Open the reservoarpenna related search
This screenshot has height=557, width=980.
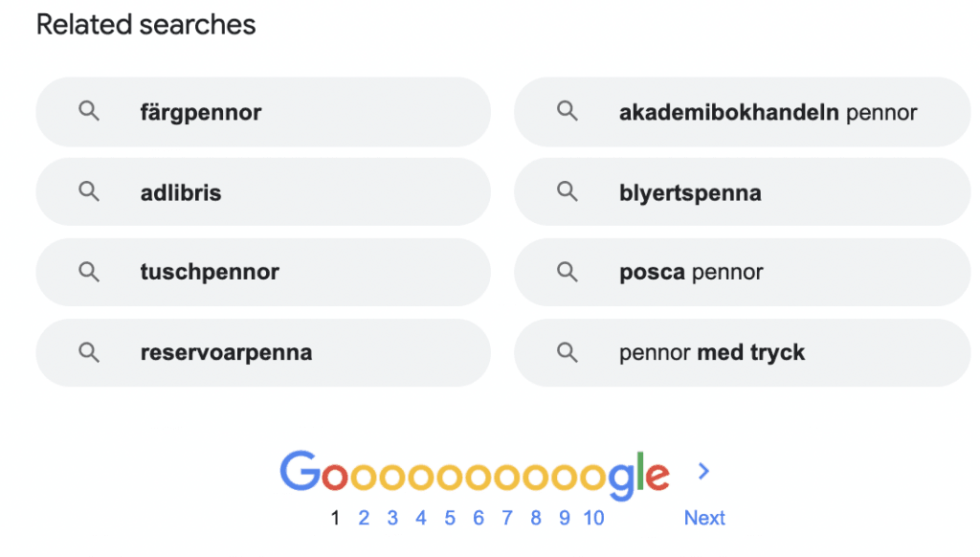point(226,353)
